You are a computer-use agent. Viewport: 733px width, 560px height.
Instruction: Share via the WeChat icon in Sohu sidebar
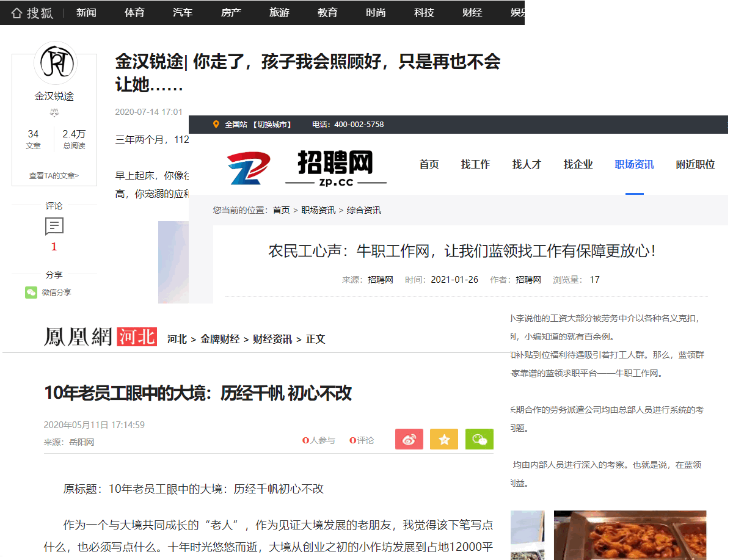(x=31, y=293)
